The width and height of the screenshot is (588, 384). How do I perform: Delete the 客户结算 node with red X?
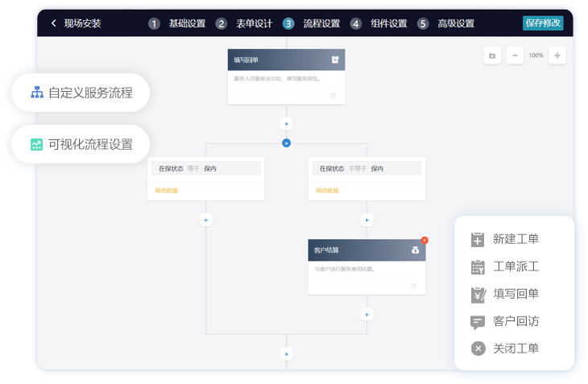424,240
